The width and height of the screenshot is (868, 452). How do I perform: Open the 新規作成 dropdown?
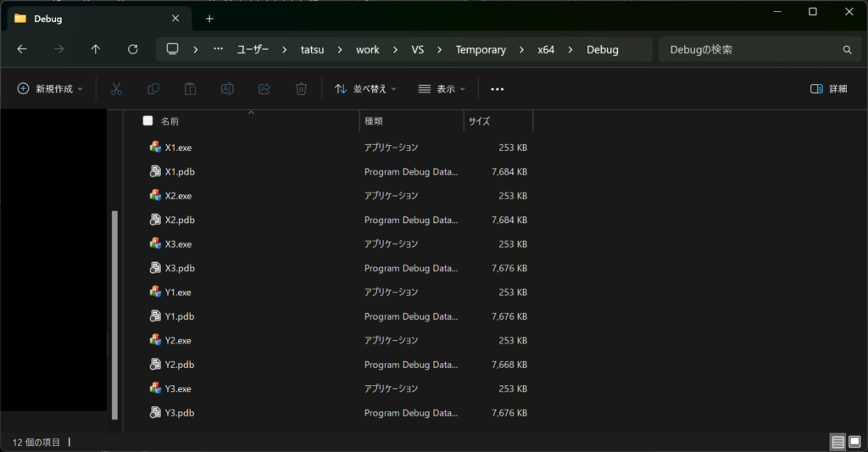[50, 88]
